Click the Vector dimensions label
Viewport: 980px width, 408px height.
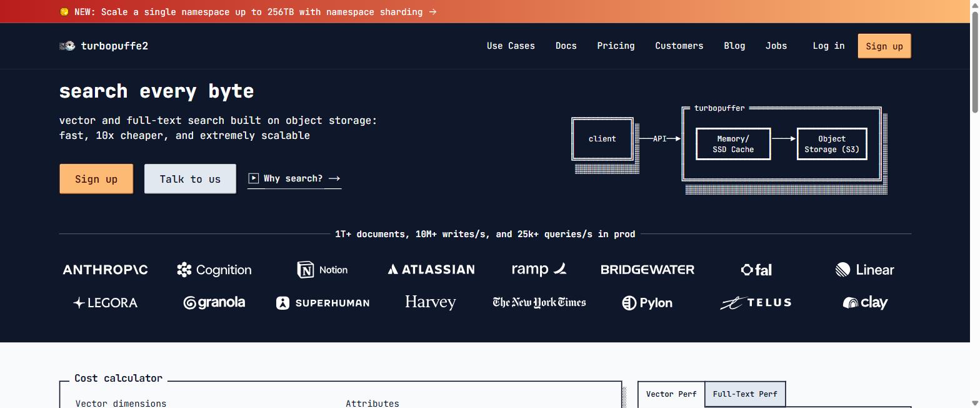pyautogui.click(x=121, y=404)
